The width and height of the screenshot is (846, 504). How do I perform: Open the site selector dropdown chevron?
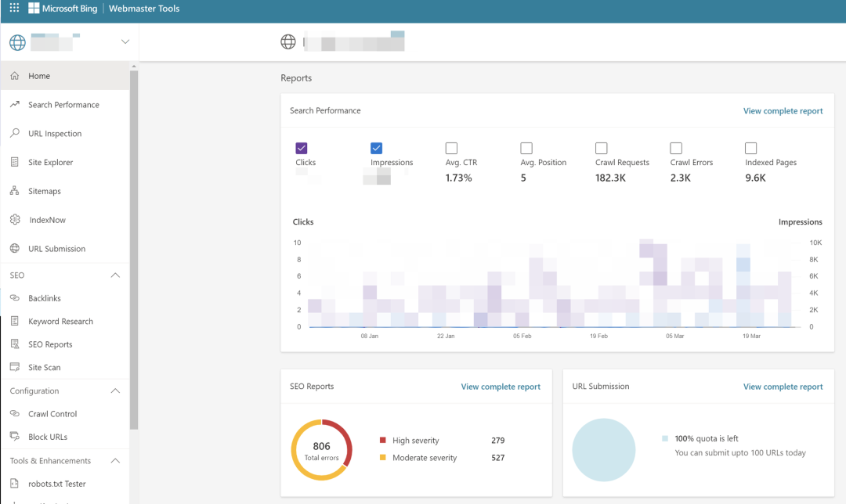[x=125, y=41]
